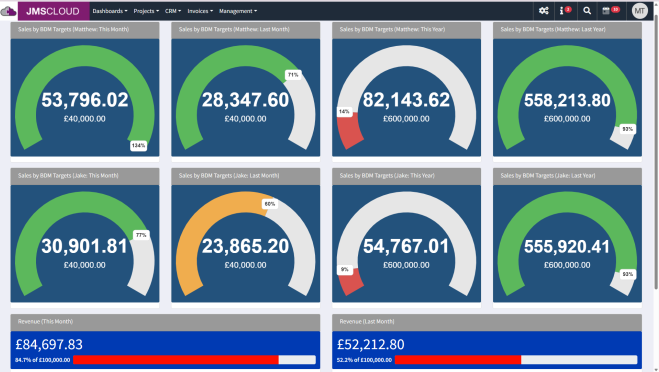Open the CRM dropdown
Screen dimensions: 659x372
coord(173,11)
